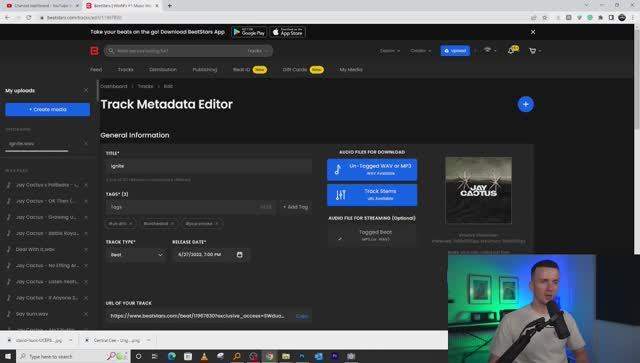
Task: Expand the cart dropdown arrow
Action: coord(540,51)
